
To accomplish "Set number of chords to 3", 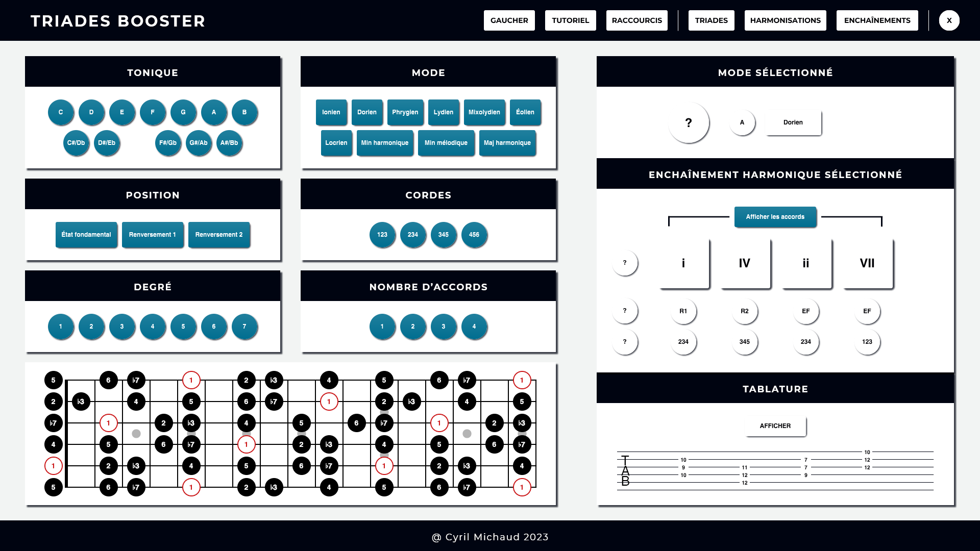I will [x=443, y=327].
